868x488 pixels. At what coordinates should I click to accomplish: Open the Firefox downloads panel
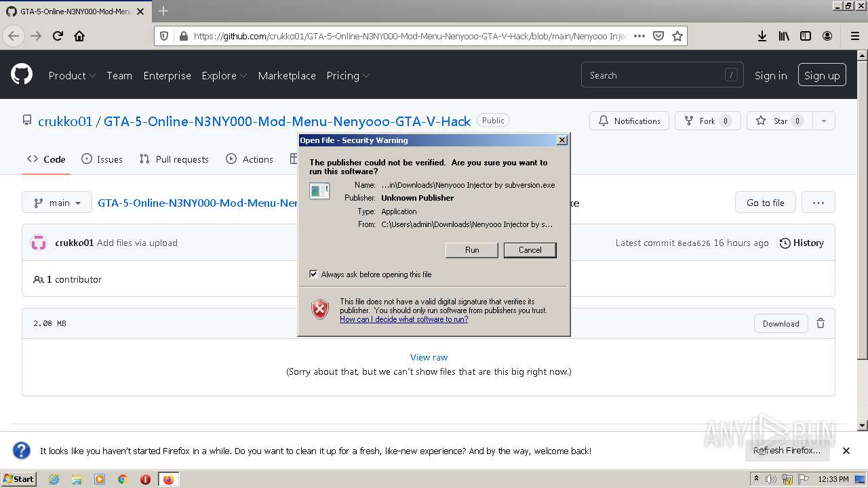(762, 36)
